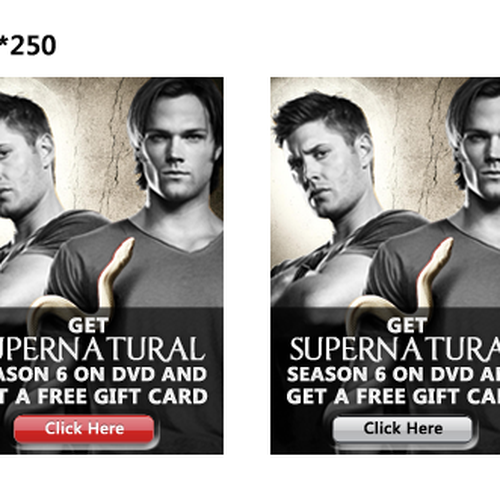This screenshot has height=500, width=500.
Task: Click the GET heading in left banner
Action: coord(88,325)
